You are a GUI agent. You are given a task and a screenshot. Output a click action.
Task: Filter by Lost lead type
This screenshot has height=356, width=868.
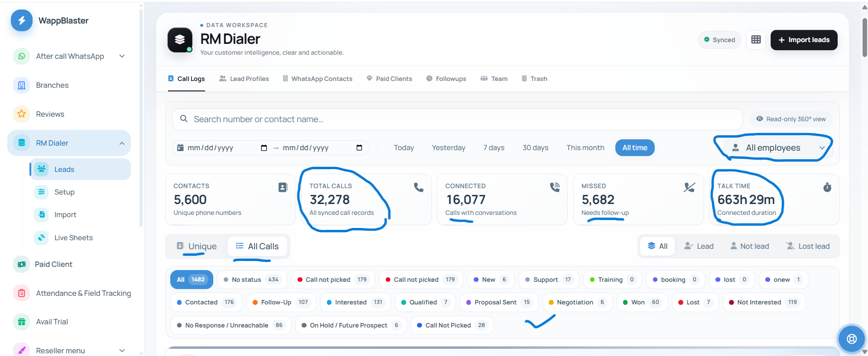tap(808, 246)
